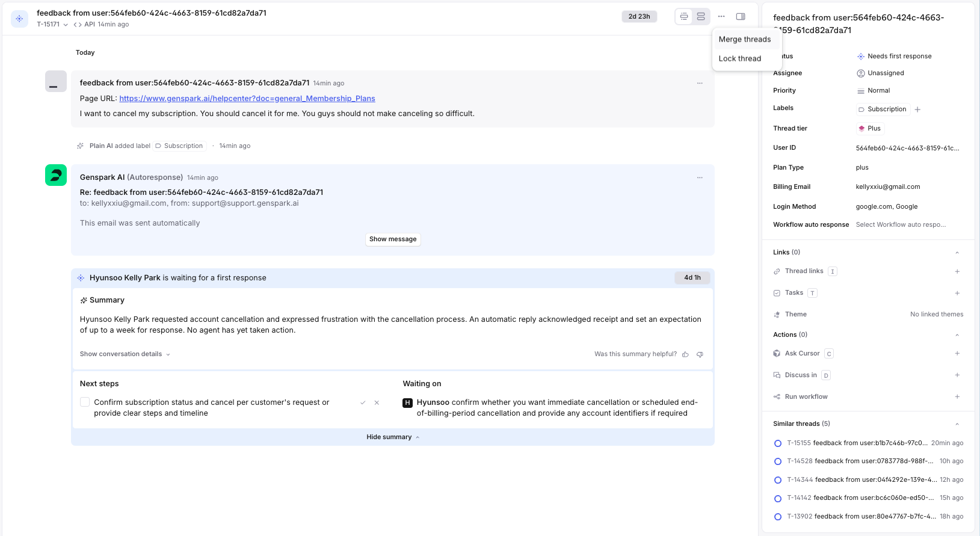Check the confirm subscription status checkbox
980x536 pixels.
pyautogui.click(x=85, y=402)
